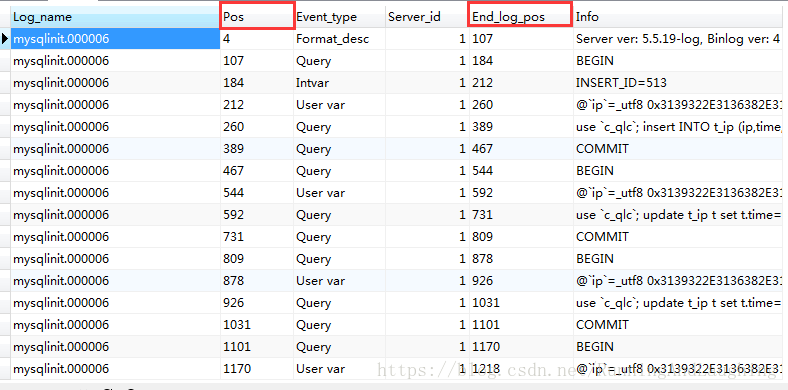This screenshot has height=390, width=788.
Task: Select mysqlinit.000006 log name in first row
Action: (x=116, y=39)
